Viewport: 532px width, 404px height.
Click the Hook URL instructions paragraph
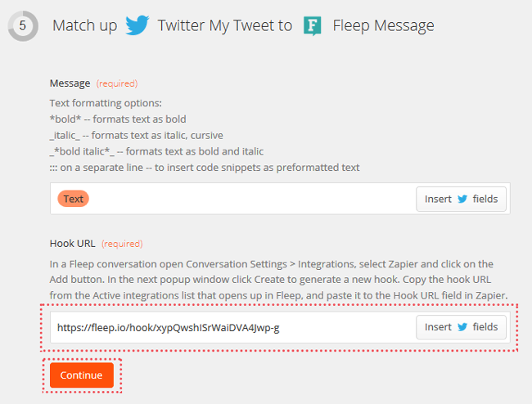coord(278,280)
